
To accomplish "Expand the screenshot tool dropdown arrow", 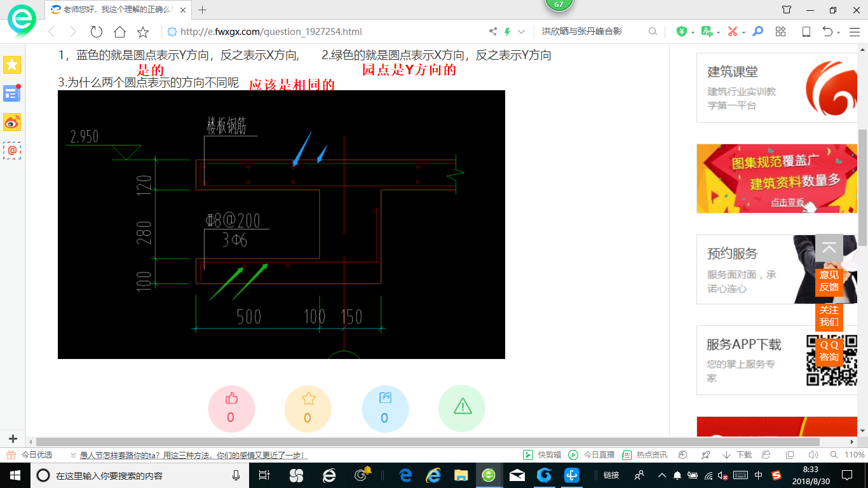I will click(x=743, y=32).
